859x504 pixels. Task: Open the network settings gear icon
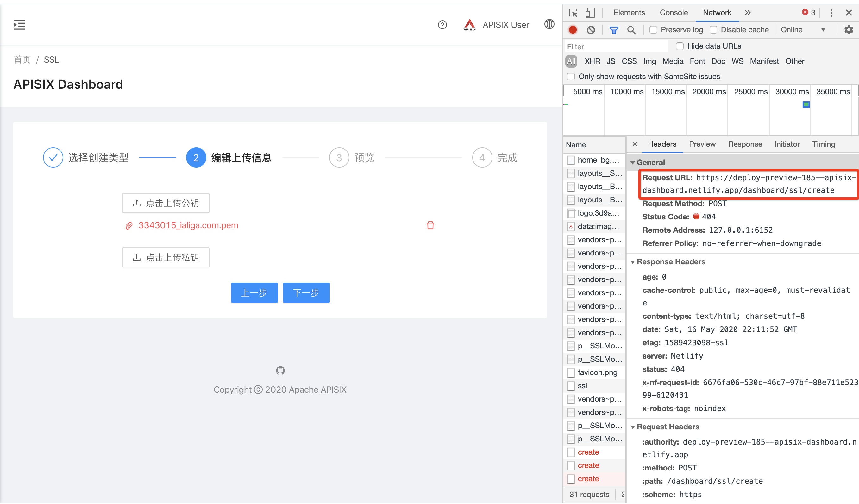pyautogui.click(x=849, y=30)
